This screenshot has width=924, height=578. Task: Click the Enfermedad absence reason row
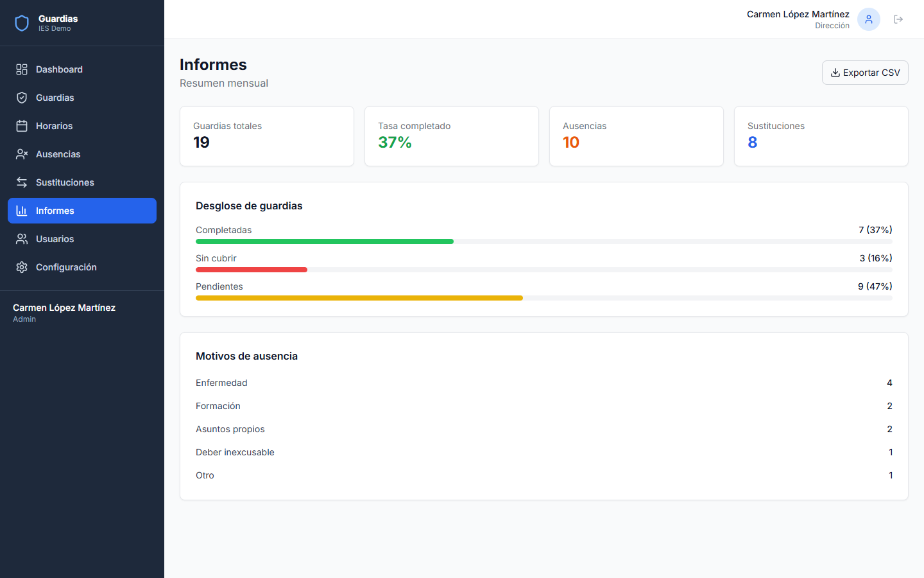click(543, 383)
